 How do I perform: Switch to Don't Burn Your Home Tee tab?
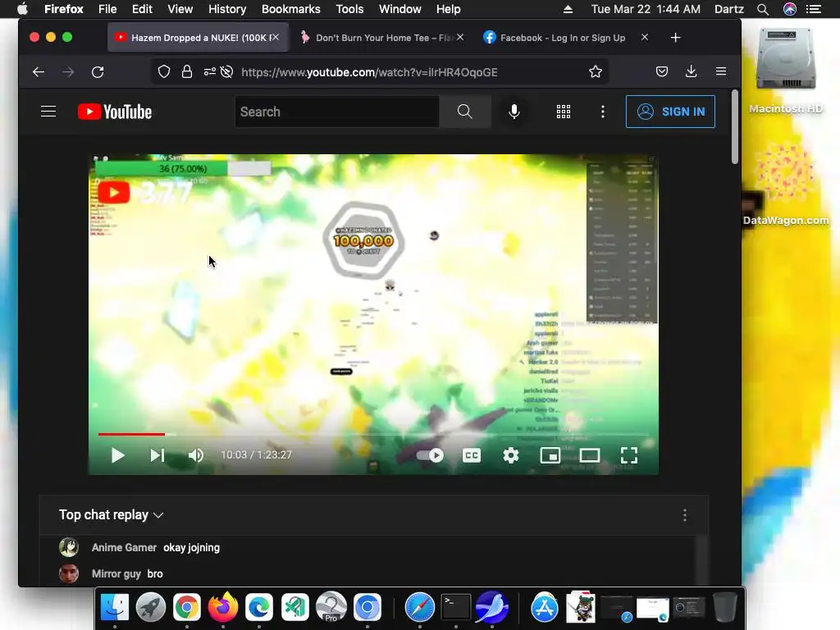[377, 38]
